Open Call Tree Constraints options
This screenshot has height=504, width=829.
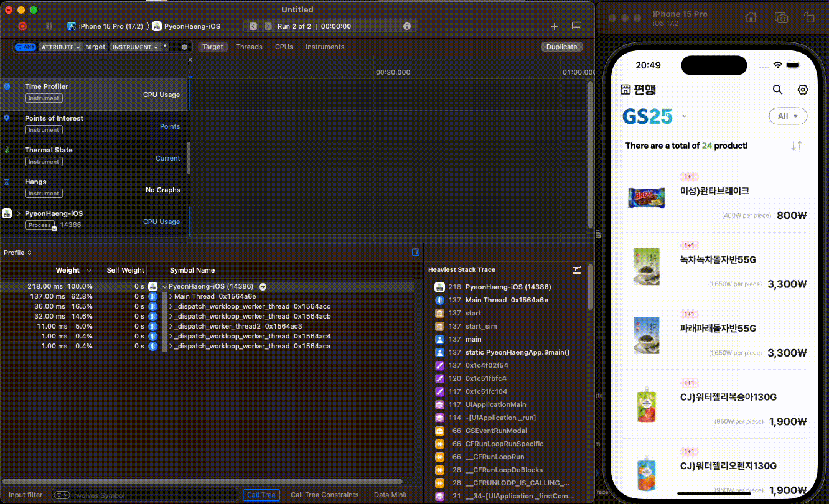point(325,495)
